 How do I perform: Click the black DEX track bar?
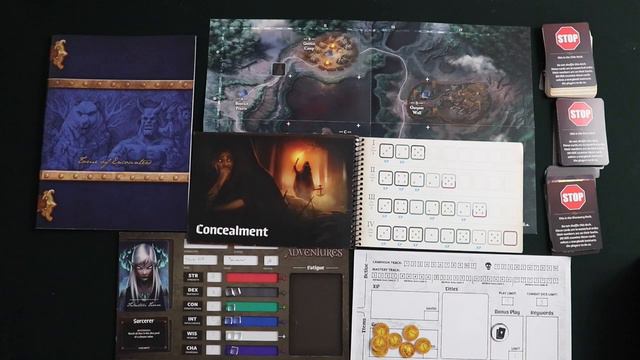252,292
